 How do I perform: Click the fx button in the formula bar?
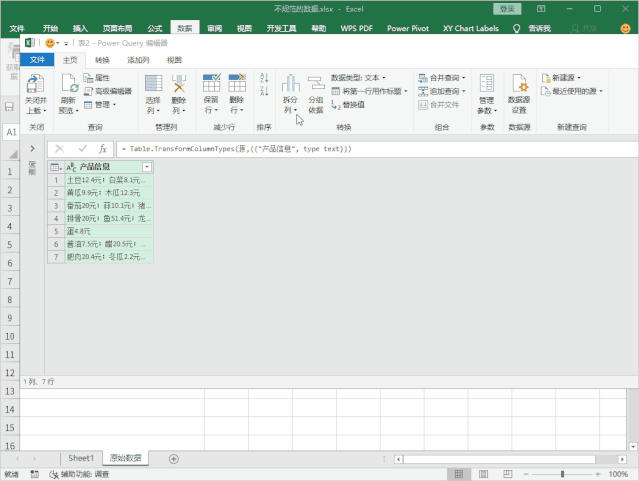pos(102,149)
